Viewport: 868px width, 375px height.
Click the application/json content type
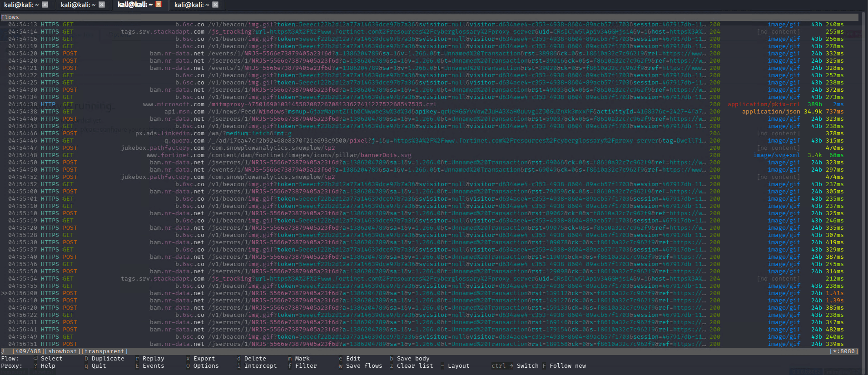tap(771, 112)
